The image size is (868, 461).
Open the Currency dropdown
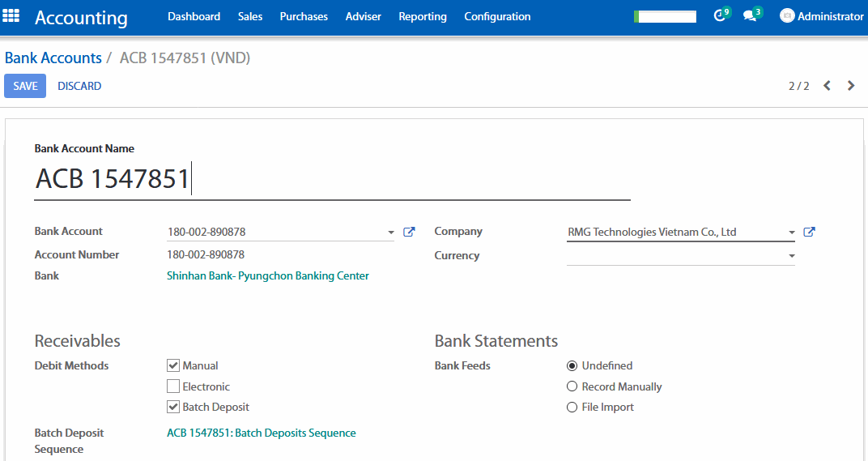[x=791, y=256]
